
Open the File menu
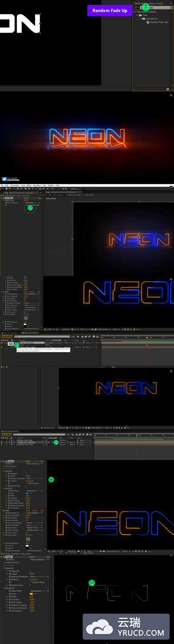pos(2,185)
